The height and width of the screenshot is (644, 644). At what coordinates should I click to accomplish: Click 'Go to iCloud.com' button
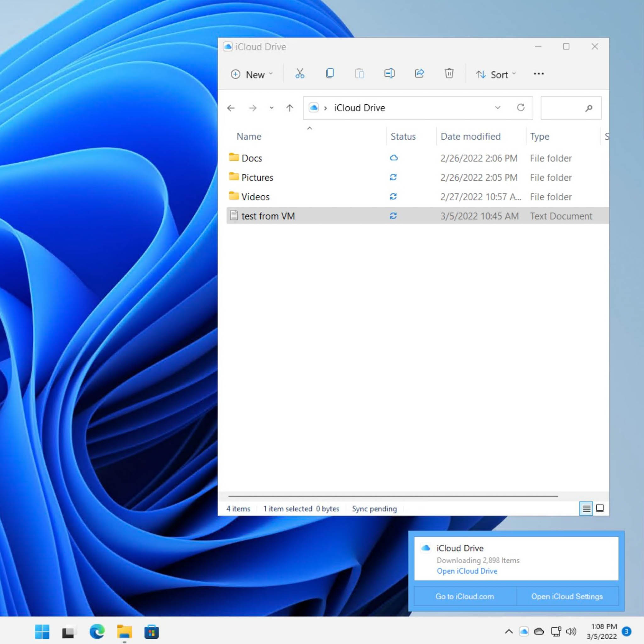[x=465, y=596]
